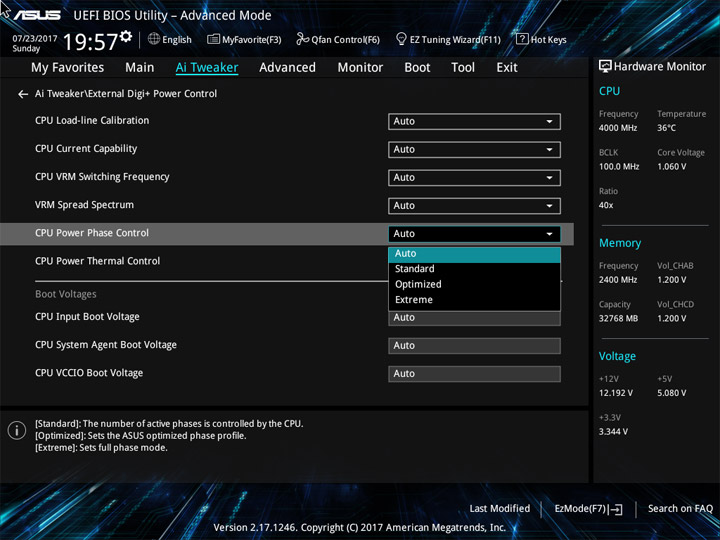
Task: Click the EzMode exit arrow icon
Action: coord(615,509)
